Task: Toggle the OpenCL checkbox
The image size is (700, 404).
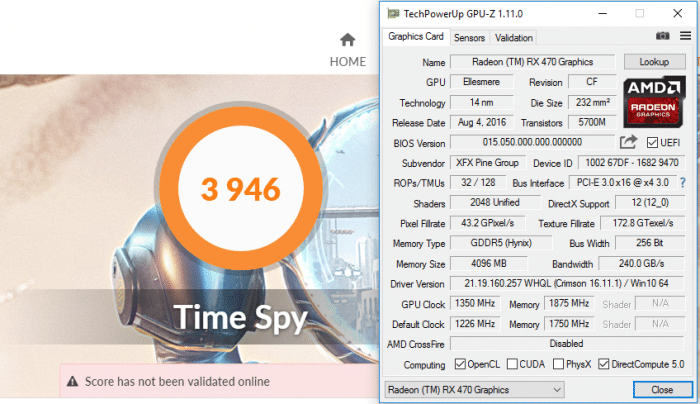Action: (x=460, y=364)
